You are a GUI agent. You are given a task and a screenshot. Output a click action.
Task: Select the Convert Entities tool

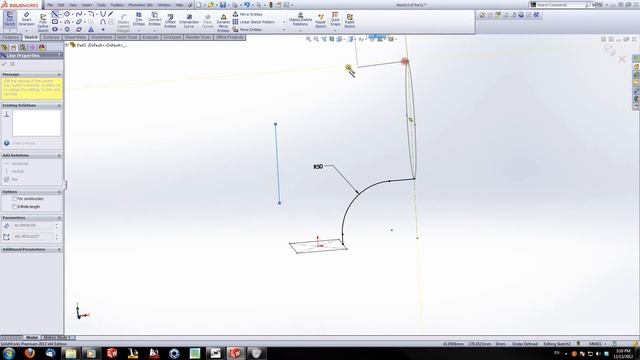coord(154,19)
